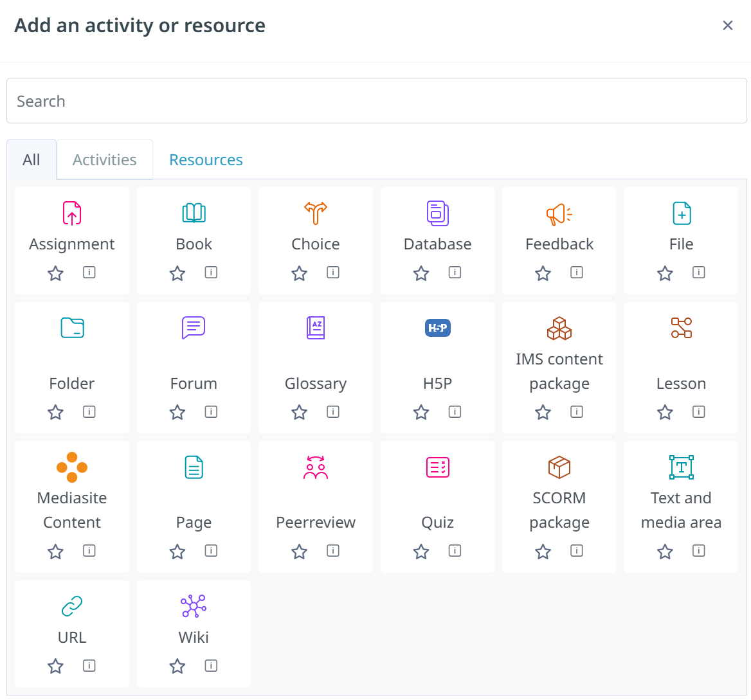751x700 pixels.
Task: Select the Mediasite Content icon
Action: pos(72,467)
